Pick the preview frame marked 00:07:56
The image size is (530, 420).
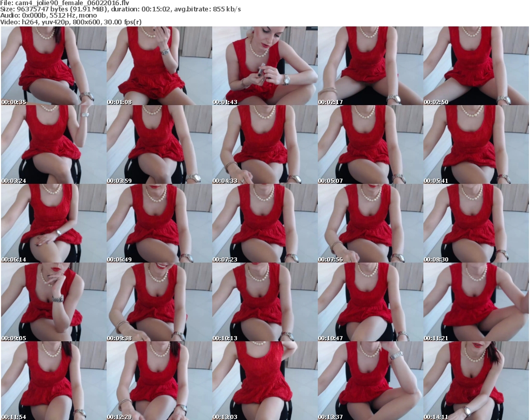[371, 223]
